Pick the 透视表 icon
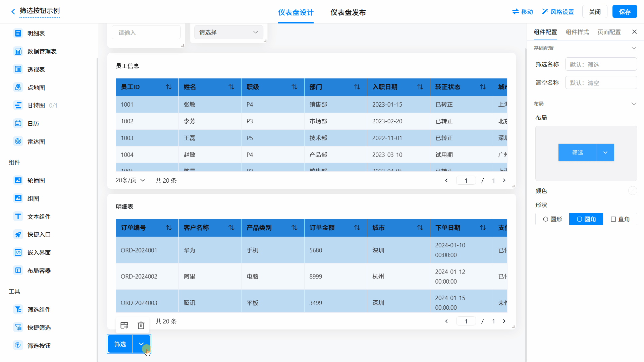 (x=18, y=69)
